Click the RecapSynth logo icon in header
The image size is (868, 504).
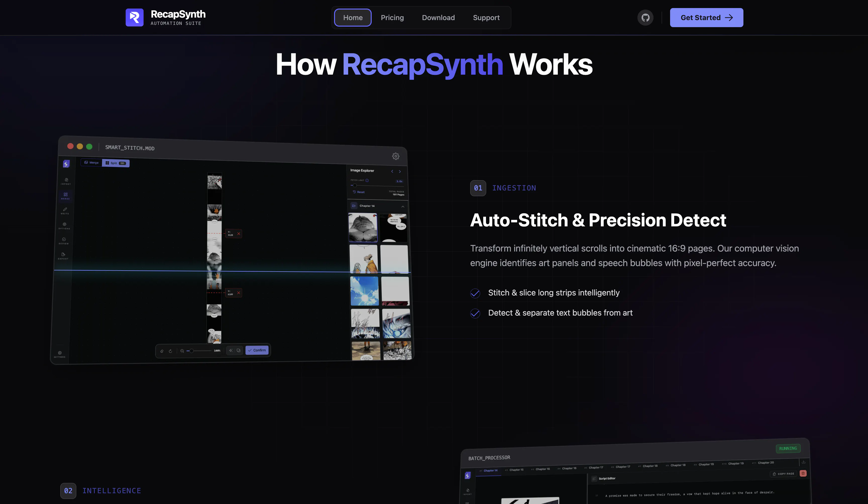tap(134, 17)
